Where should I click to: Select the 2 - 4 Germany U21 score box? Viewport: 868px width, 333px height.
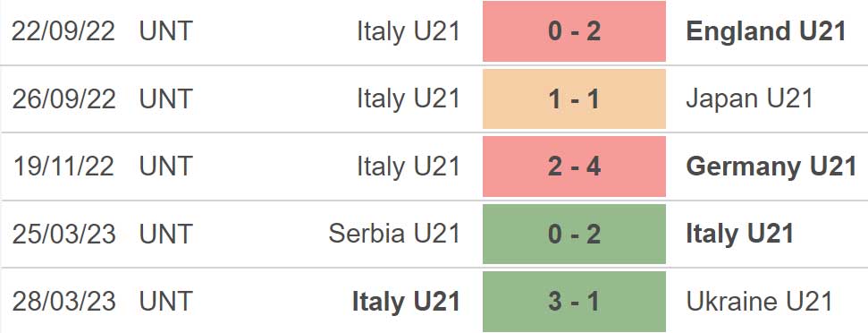(x=574, y=166)
